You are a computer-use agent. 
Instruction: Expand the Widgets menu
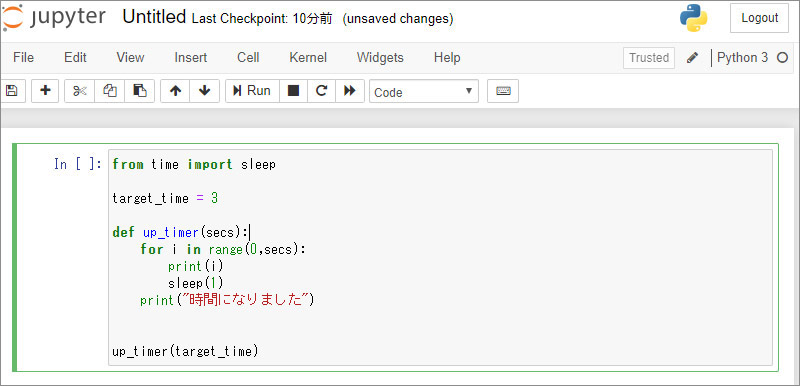click(380, 58)
